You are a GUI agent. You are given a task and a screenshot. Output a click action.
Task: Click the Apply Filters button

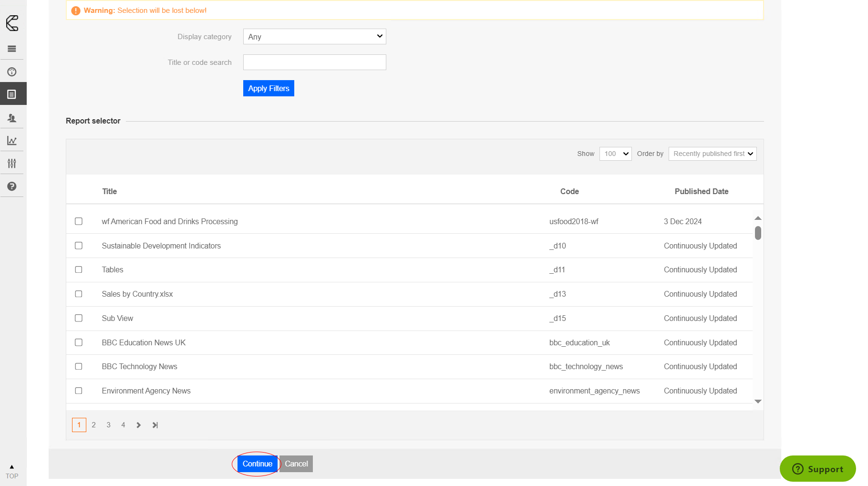pos(269,88)
